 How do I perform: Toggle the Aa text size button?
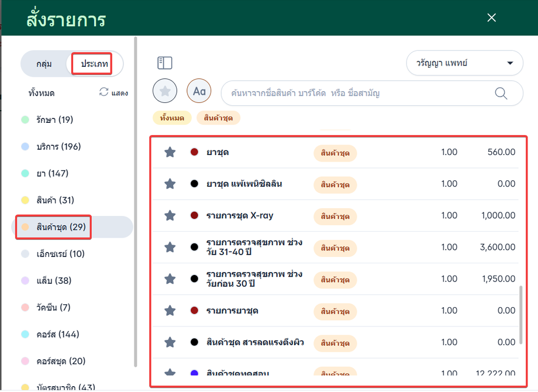(x=199, y=91)
